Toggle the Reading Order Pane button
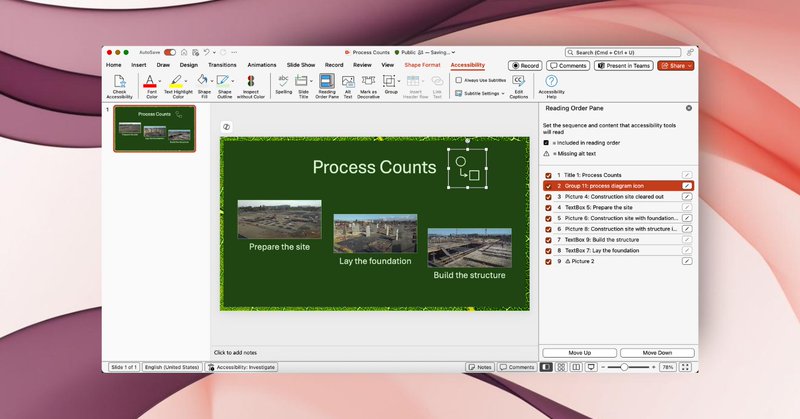The height and width of the screenshot is (419, 800). point(327,86)
